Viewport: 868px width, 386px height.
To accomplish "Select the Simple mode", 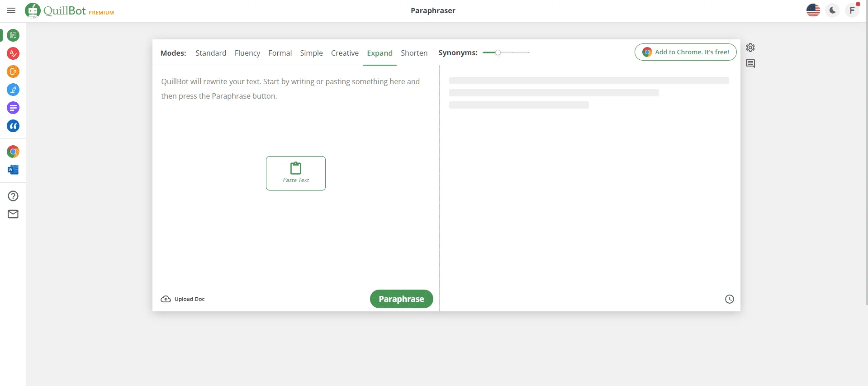I will pos(311,53).
